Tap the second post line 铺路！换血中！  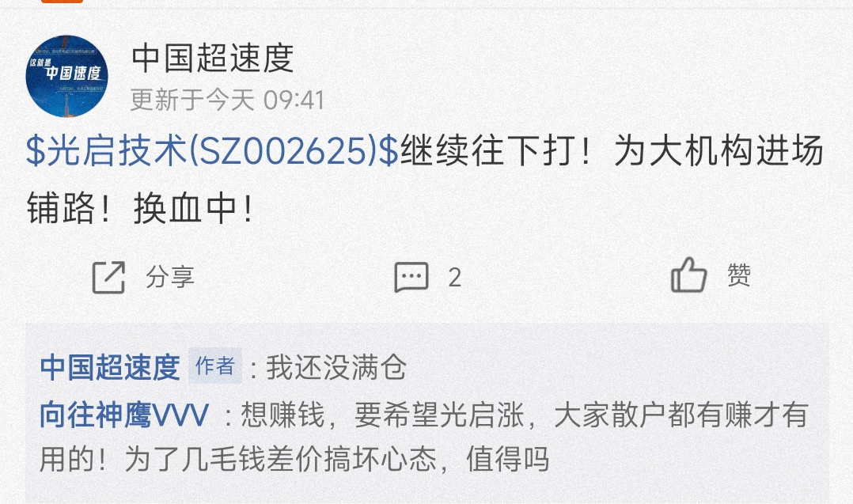[140, 207]
